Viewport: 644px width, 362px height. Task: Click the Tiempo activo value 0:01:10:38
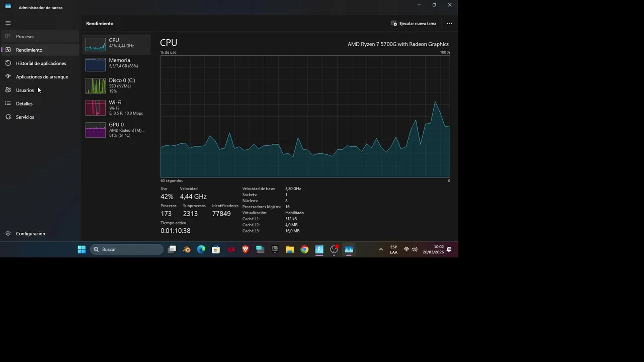point(175,231)
